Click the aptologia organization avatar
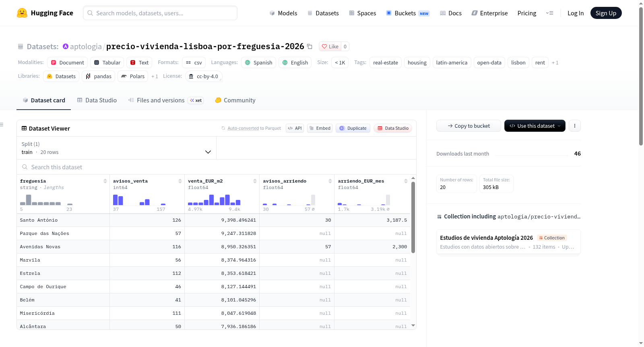 (66, 46)
